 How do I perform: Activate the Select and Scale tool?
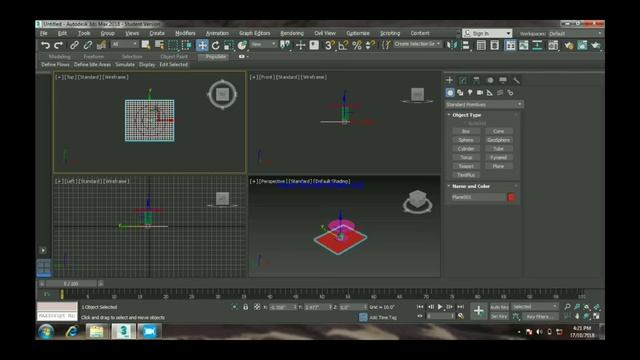pyautogui.click(x=229, y=45)
